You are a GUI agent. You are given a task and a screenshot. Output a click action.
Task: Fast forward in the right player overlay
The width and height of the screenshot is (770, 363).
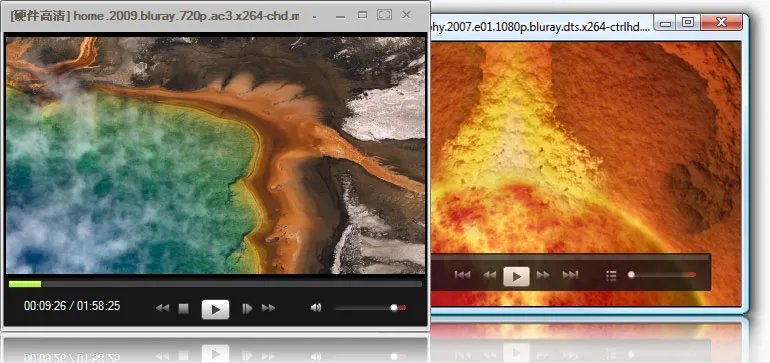coord(543,275)
